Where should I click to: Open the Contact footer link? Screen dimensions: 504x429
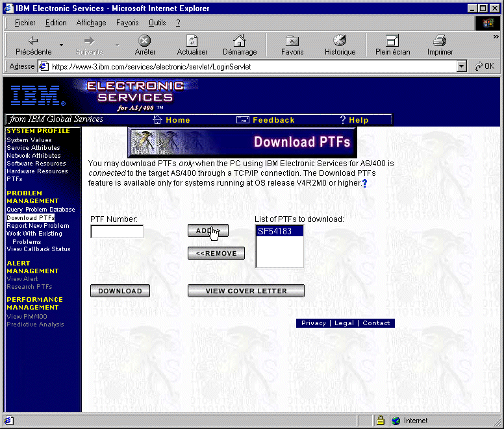(376, 323)
